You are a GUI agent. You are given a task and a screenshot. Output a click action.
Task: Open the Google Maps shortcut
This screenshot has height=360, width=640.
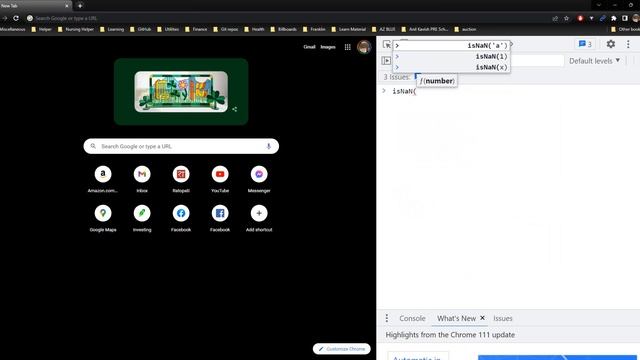(x=103, y=218)
